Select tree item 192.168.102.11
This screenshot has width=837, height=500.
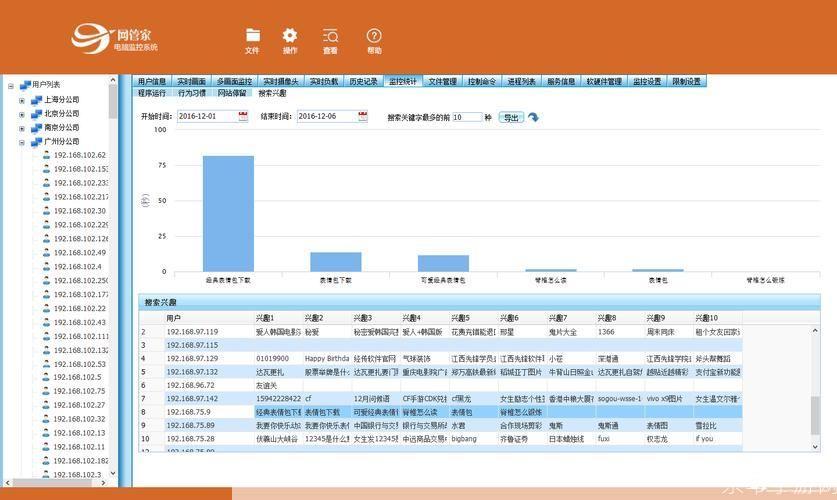pos(80,447)
